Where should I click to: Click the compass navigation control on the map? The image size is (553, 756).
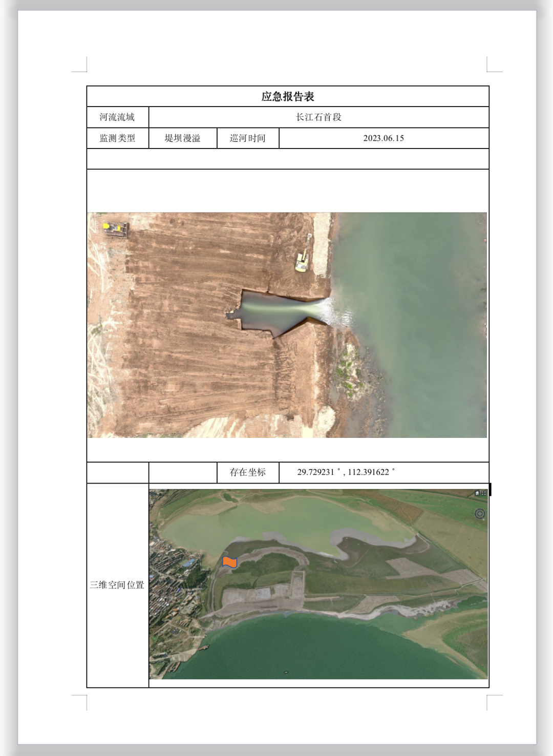[480, 514]
